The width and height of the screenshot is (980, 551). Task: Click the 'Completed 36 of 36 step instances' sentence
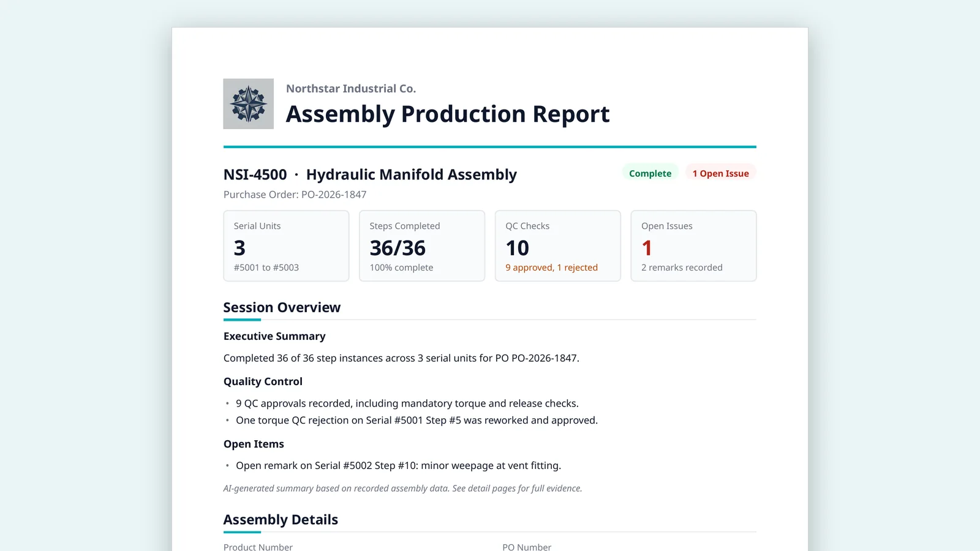coord(401,358)
